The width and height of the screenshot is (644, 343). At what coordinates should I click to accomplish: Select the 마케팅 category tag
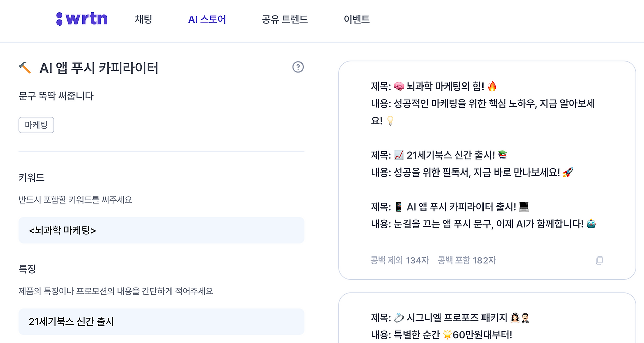coord(36,125)
